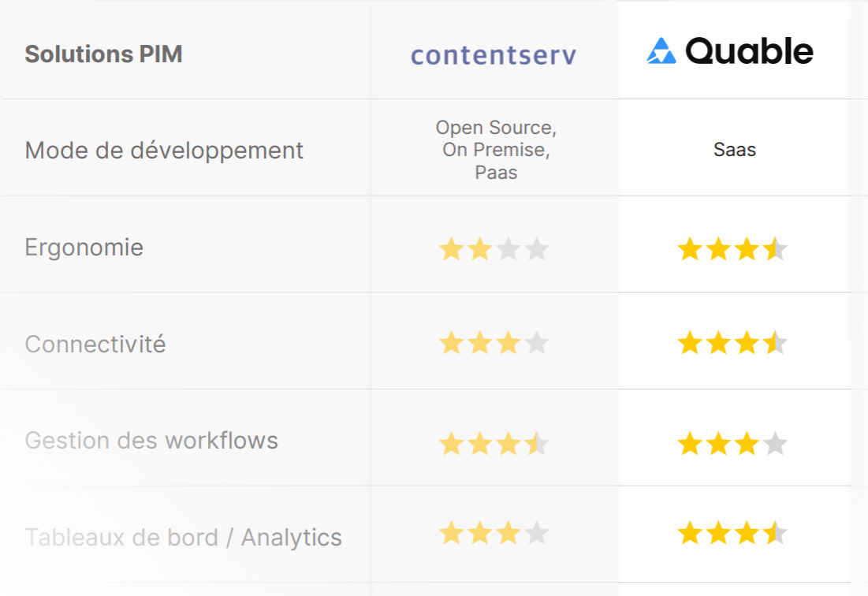Screen dimensions: 868x596
Task: Click the contentserv logo
Action: [x=494, y=54]
